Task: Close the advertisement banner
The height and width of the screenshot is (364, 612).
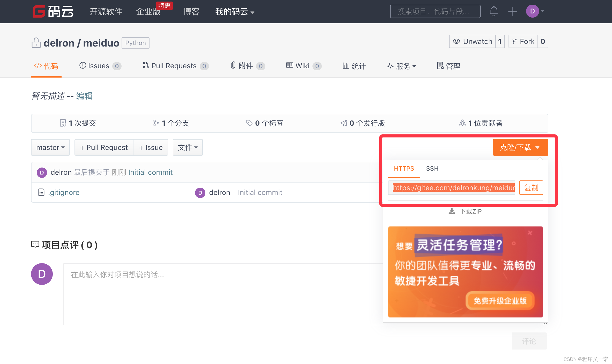Action: coord(530,233)
